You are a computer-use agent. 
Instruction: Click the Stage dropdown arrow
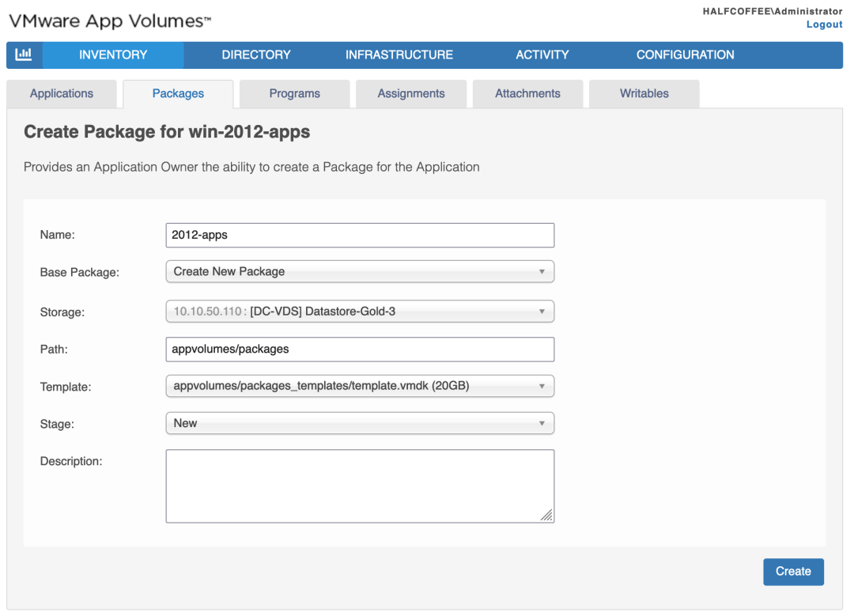click(x=542, y=423)
